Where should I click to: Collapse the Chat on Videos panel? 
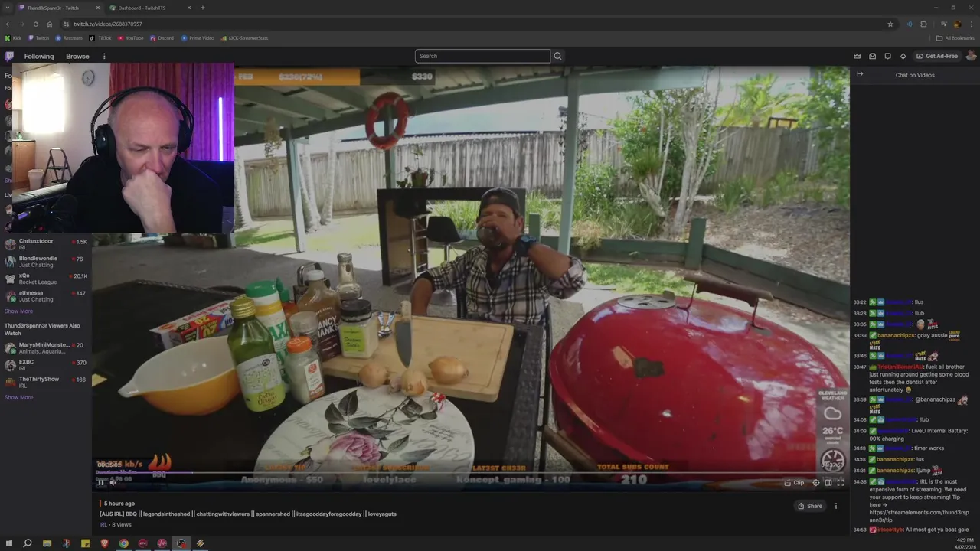click(860, 74)
